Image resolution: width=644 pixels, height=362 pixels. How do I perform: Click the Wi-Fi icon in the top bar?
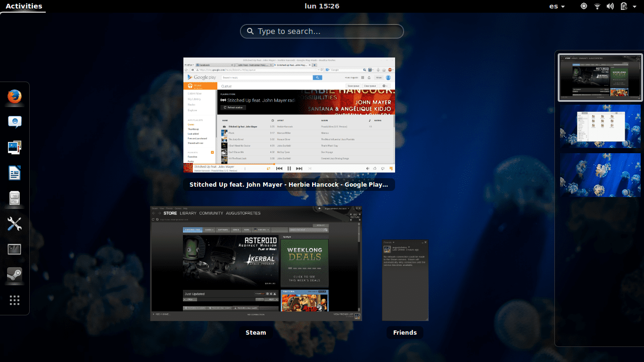click(597, 6)
